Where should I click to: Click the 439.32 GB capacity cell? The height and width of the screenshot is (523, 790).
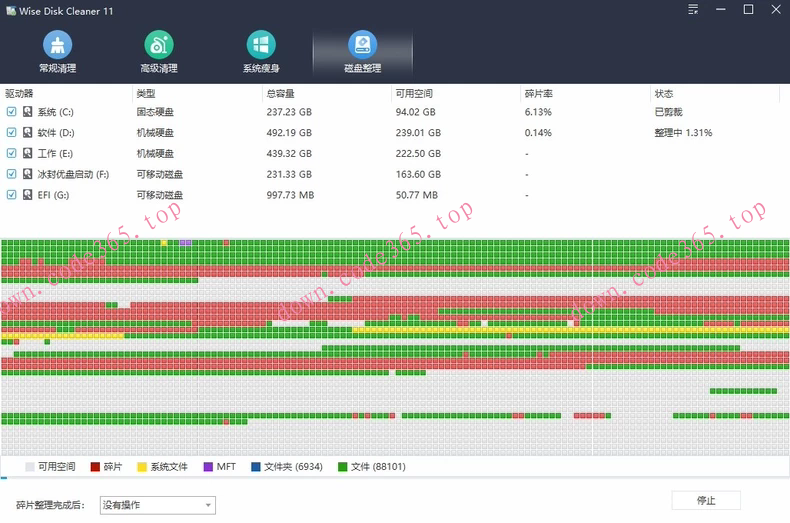289,153
